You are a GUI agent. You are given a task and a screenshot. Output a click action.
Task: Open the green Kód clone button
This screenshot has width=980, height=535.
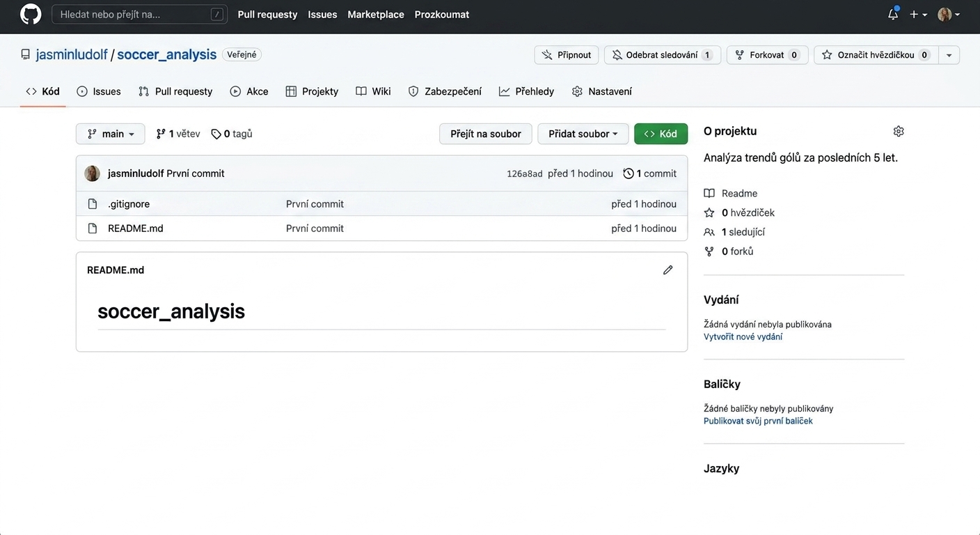click(661, 134)
